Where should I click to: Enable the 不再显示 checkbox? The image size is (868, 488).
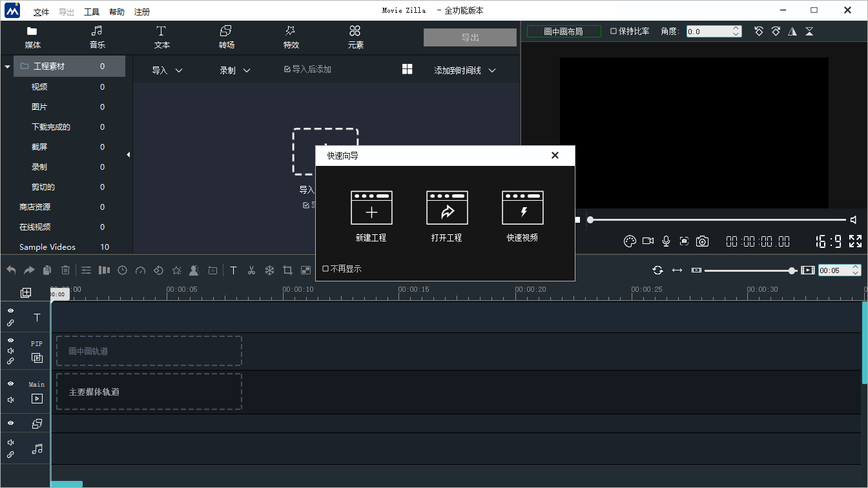click(325, 269)
